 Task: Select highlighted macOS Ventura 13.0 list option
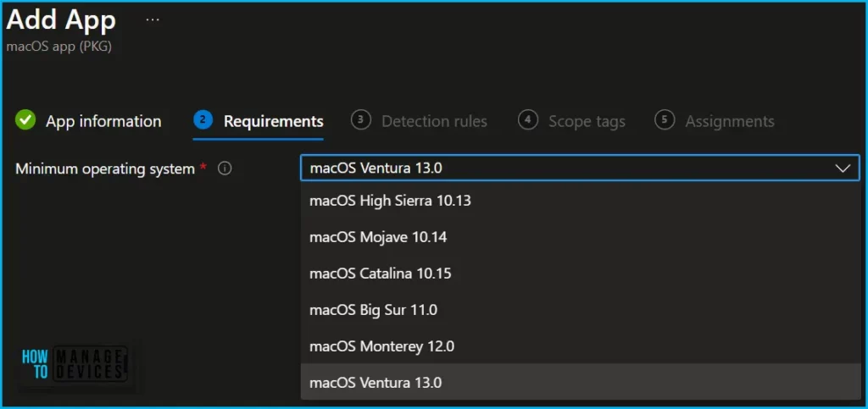point(580,382)
